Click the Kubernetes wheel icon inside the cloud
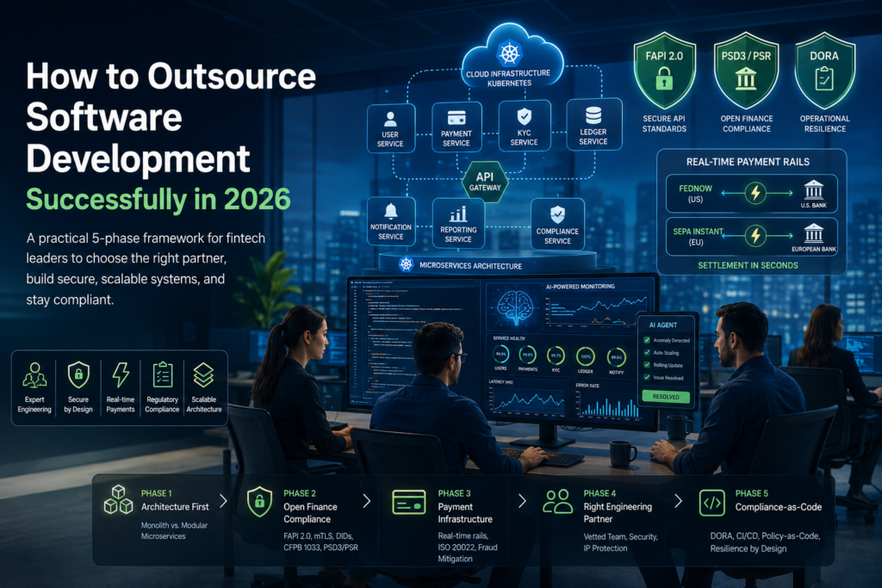The image size is (882, 588). pos(509,54)
